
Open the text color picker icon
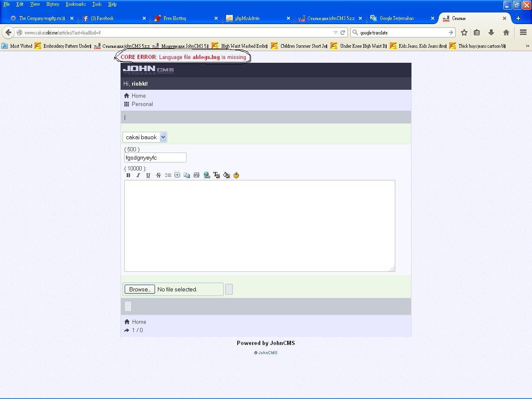pos(217,175)
